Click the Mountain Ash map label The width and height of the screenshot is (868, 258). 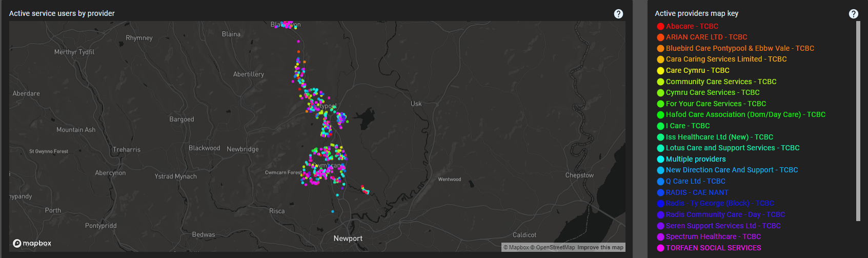[x=76, y=130]
